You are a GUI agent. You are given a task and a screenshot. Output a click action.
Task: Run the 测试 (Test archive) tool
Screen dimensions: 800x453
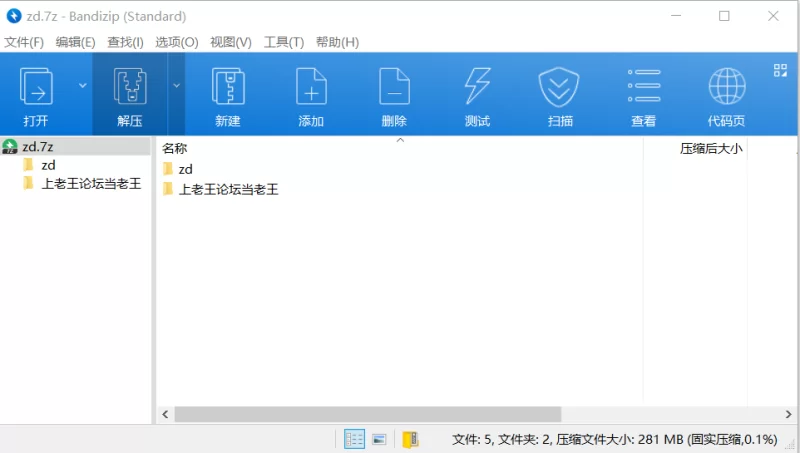[x=477, y=88]
